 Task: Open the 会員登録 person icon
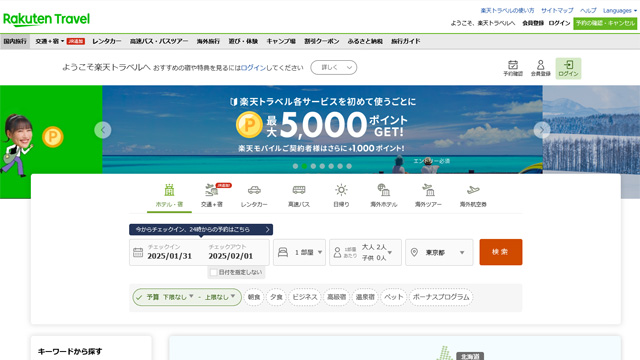(540, 68)
